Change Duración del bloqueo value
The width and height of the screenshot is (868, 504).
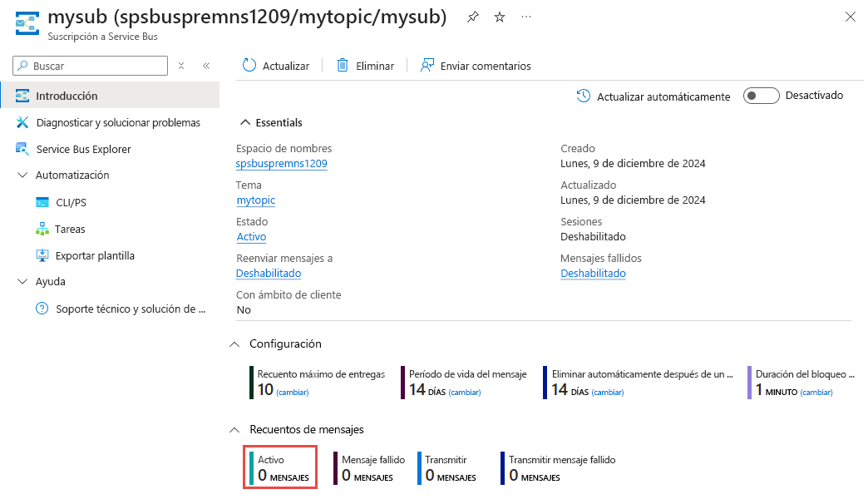coord(816,392)
